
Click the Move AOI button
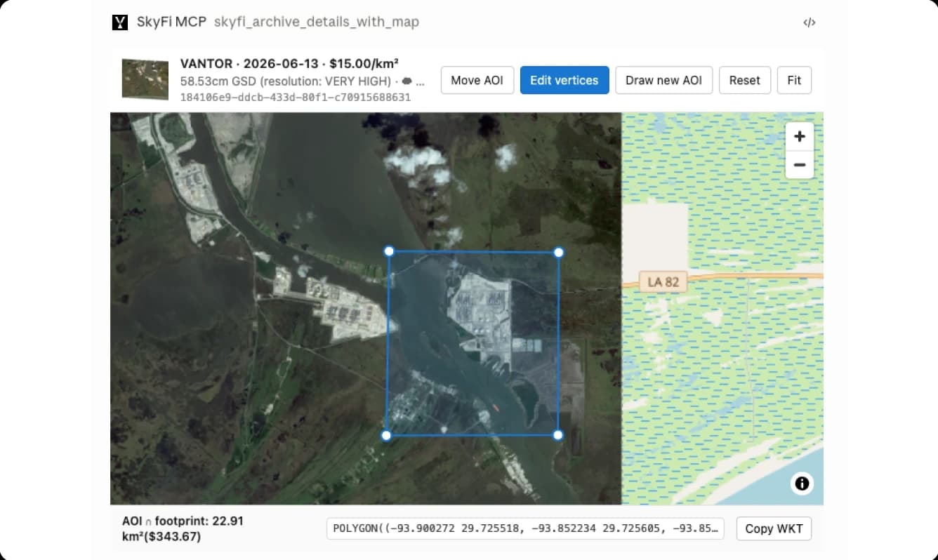[x=477, y=80]
